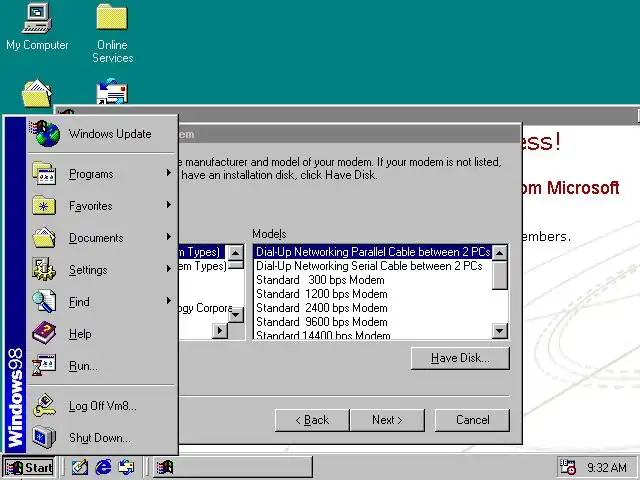Select the 'ogy Corpora' manufacturer entry

(x=205, y=308)
